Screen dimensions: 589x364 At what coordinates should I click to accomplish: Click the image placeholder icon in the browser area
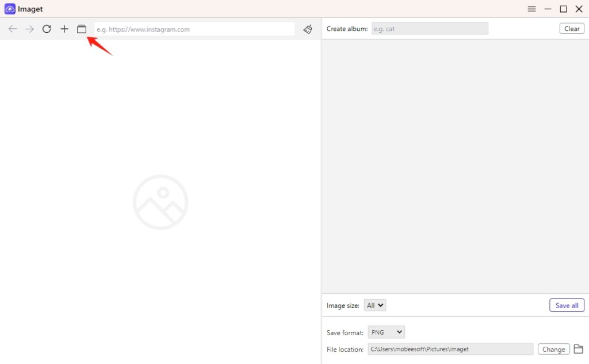click(160, 202)
